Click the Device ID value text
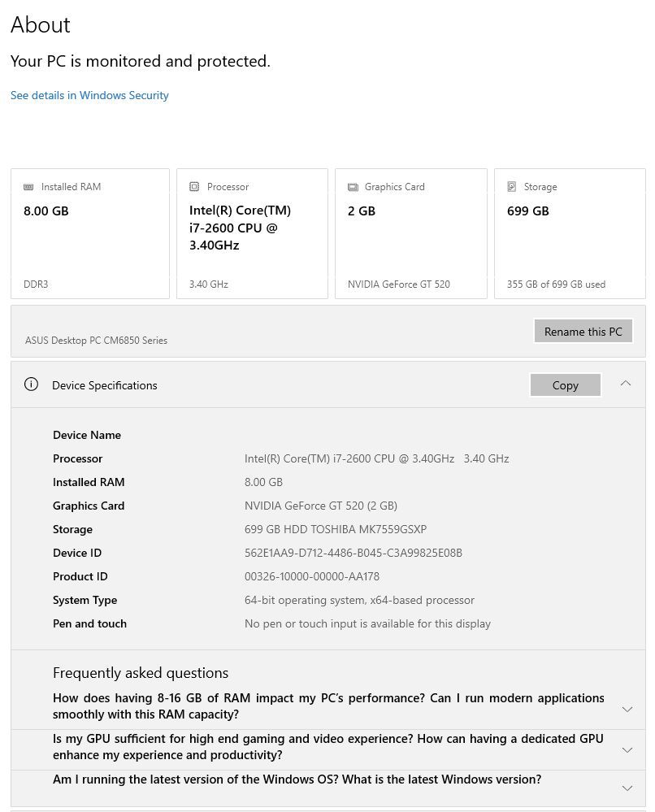 click(x=354, y=553)
